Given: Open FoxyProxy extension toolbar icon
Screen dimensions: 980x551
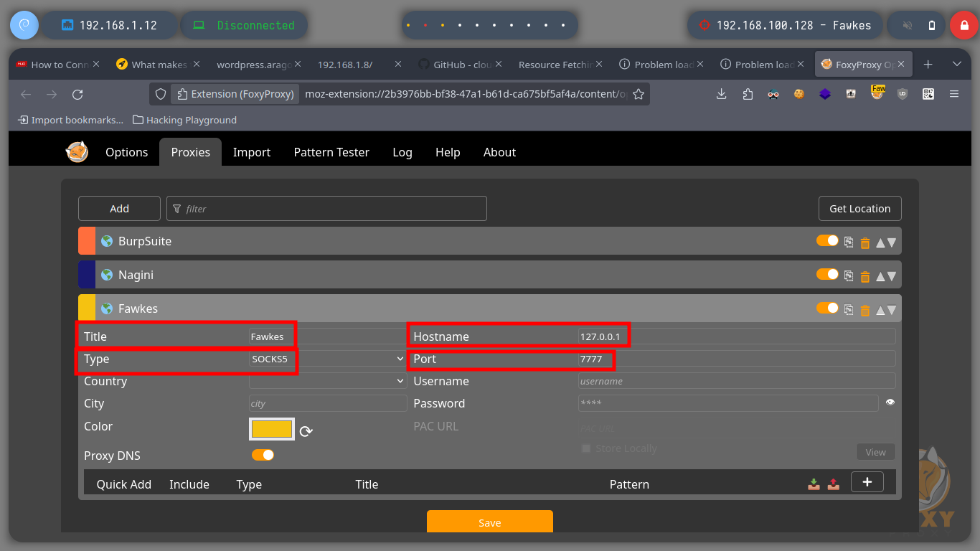Looking at the screenshot, I should pos(877,93).
